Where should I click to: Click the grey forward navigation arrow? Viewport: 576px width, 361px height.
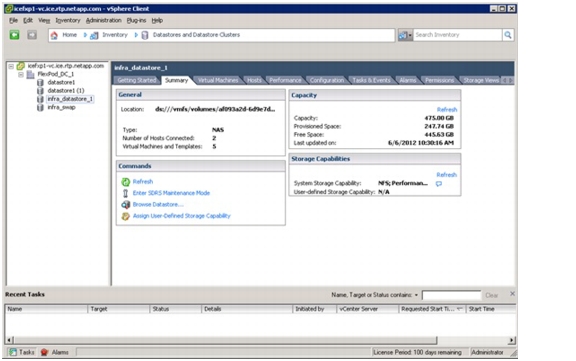click(32, 35)
